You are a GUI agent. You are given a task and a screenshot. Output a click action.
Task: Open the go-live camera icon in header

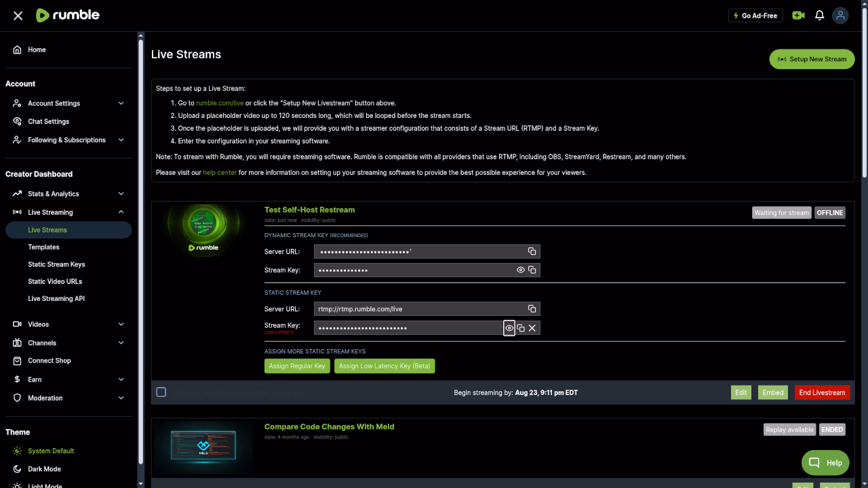click(798, 16)
